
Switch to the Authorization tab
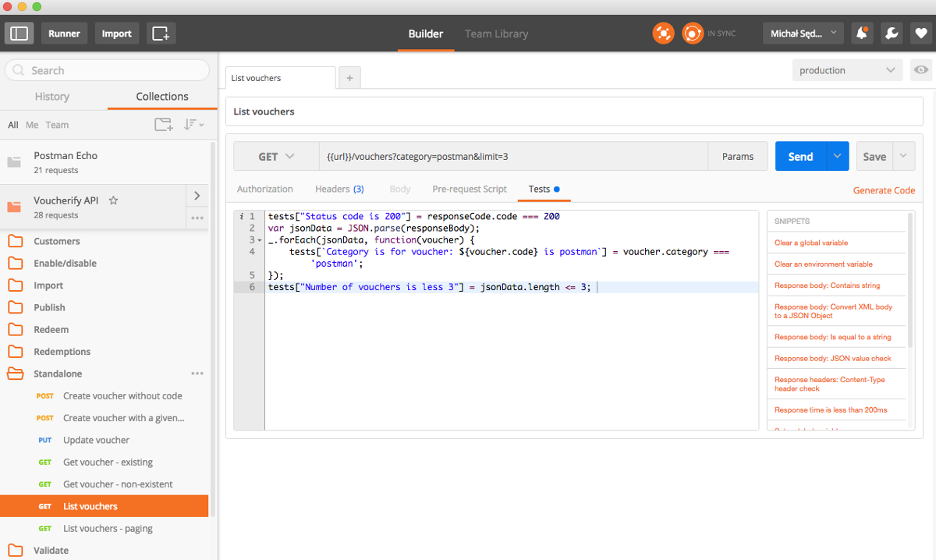(265, 189)
